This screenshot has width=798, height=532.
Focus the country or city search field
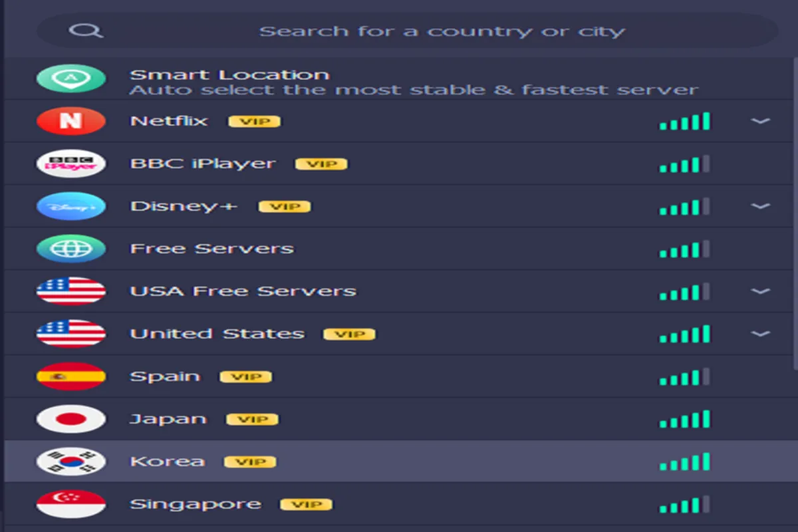[407, 31]
